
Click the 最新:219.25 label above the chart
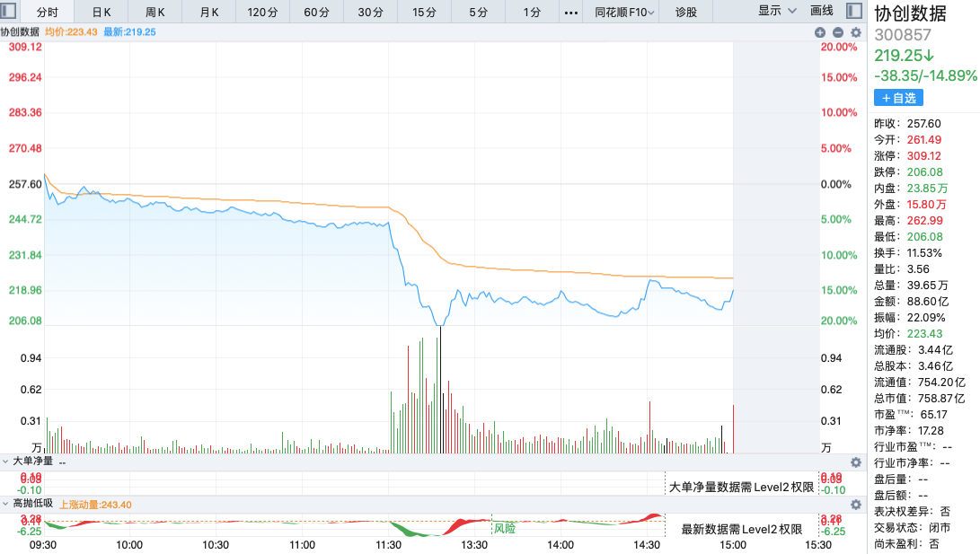tap(129, 31)
